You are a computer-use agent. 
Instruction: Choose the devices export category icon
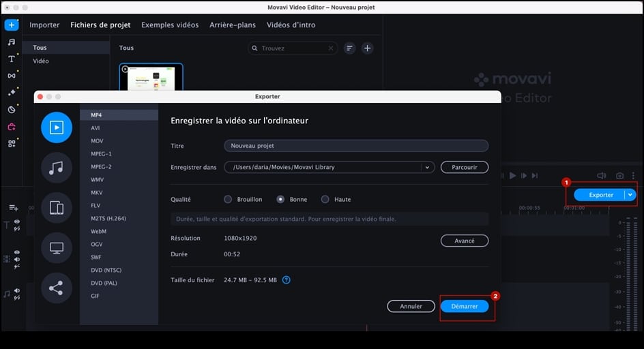[x=57, y=208]
